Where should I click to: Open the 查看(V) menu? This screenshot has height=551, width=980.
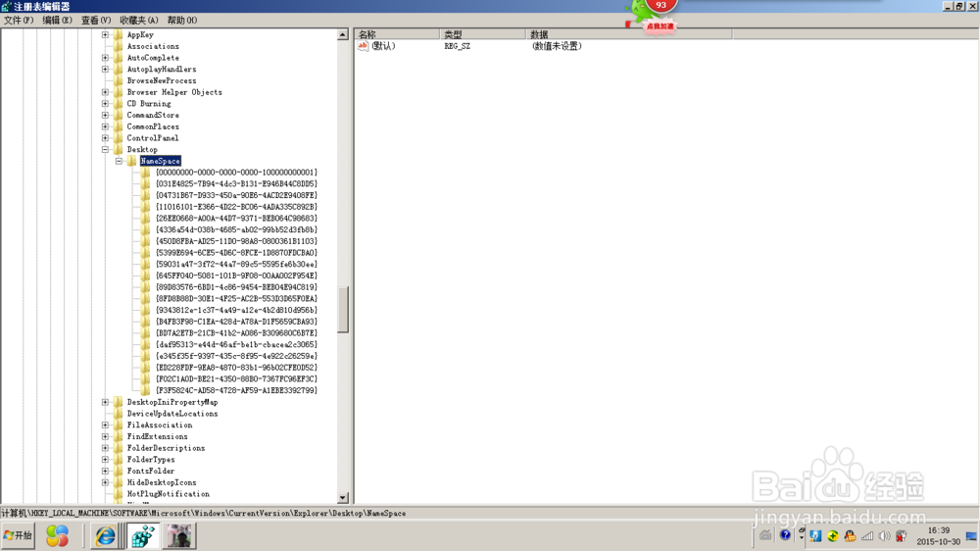tap(96, 20)
